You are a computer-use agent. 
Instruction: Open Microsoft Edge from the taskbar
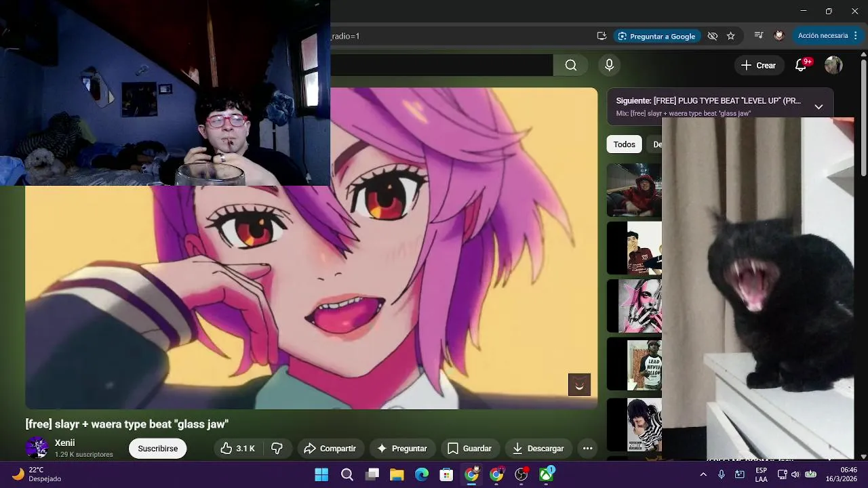421,474
